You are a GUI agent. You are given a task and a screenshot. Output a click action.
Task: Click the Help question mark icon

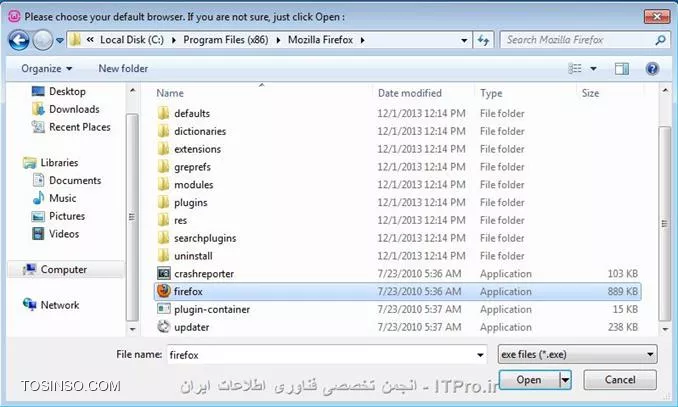tap(652, 68)
